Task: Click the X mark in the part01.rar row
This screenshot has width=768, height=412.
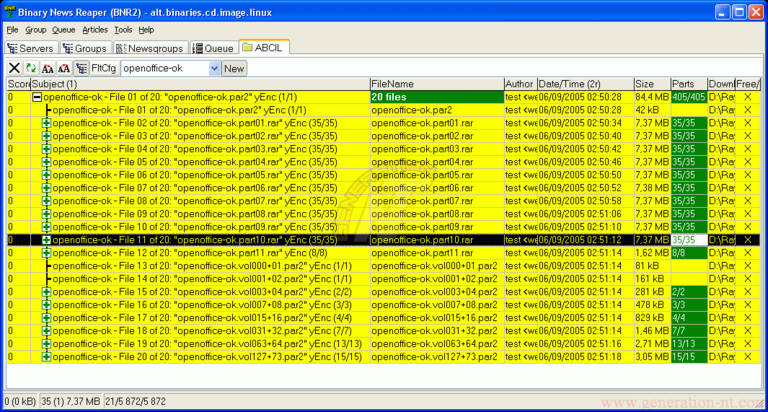Action: click(x=748, y=123)
